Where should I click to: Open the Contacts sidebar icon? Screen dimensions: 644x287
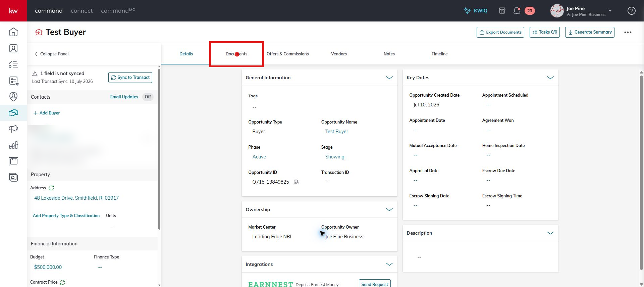click(x=13, y=48)
